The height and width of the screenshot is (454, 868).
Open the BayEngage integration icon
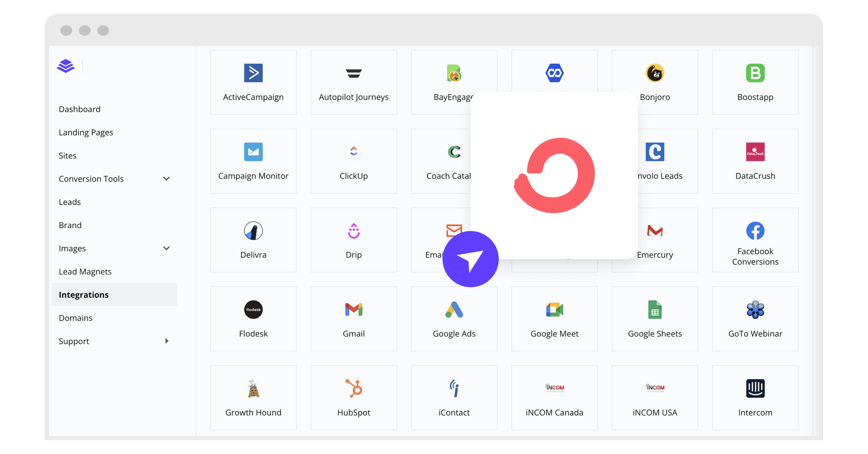[x=454, y=73]
